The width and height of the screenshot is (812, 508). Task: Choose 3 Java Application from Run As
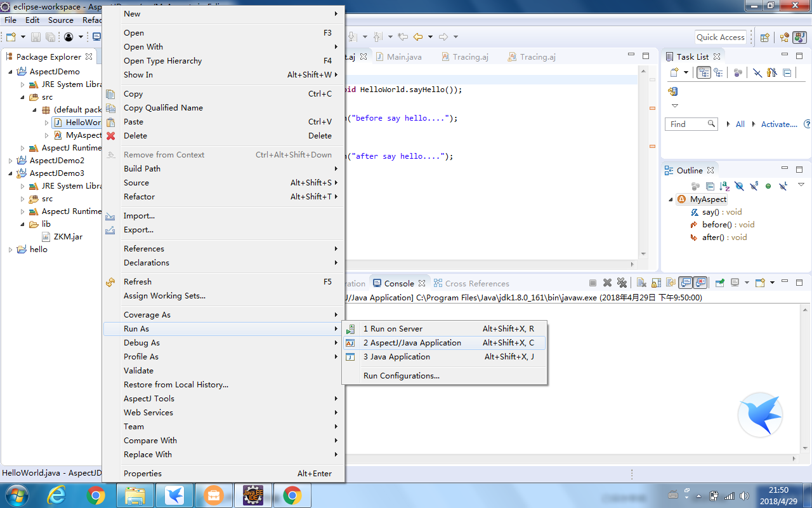[x=444, y=357]
